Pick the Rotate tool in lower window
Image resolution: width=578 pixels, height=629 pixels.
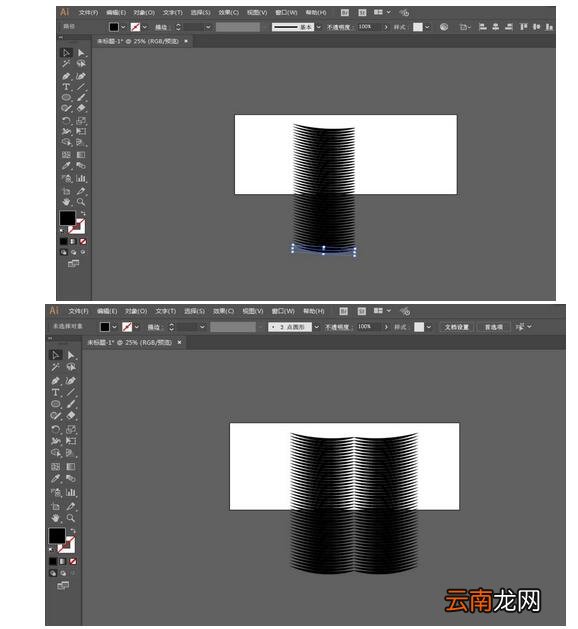pos(55,429)
